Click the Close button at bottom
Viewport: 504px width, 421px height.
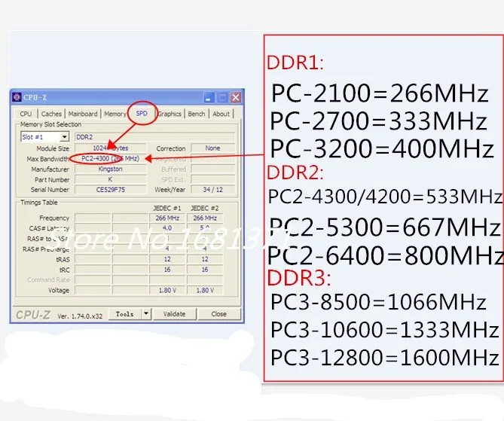[x=218, y=314]
